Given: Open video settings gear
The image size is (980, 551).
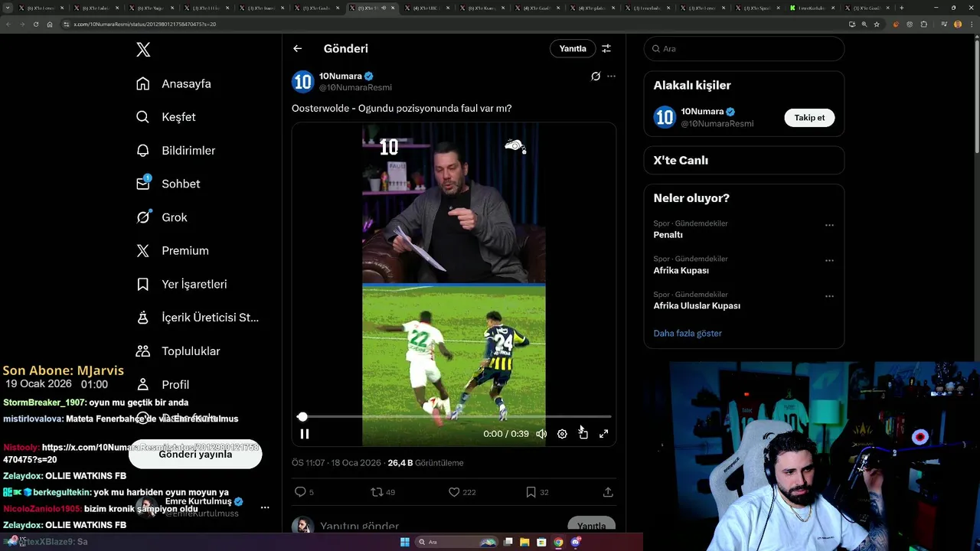Looking at the screenshot, I should (562, 434).
